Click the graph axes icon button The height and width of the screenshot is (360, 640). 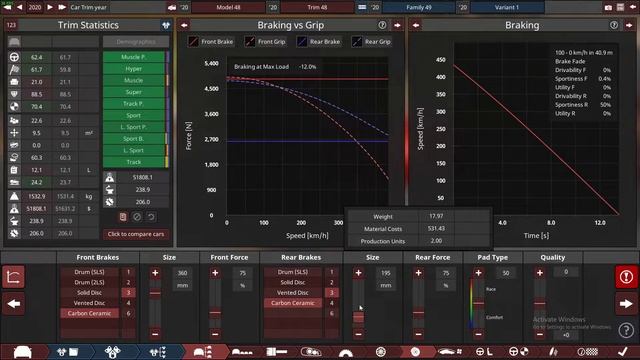pos(13,277)
